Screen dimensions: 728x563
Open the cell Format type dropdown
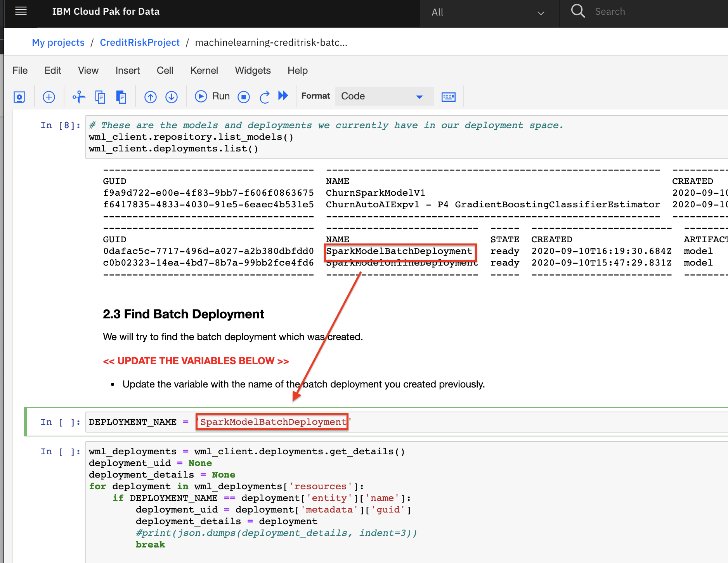click(384, 96)
